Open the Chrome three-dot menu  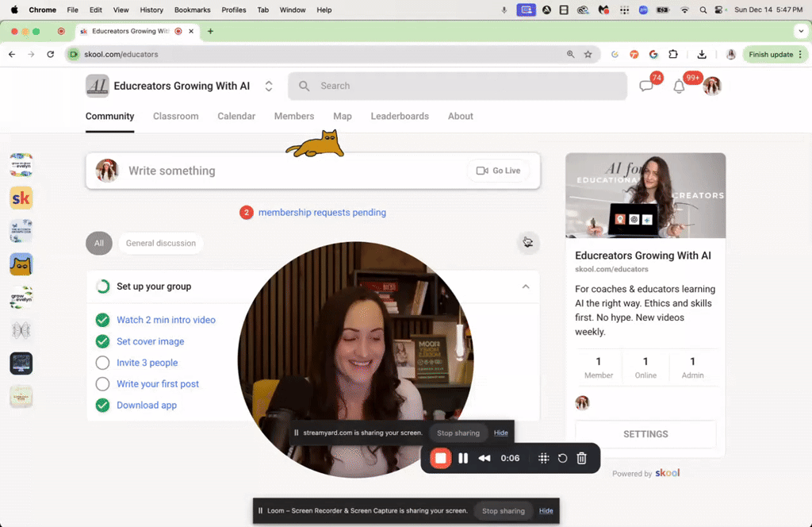click(x=801, y=55)
